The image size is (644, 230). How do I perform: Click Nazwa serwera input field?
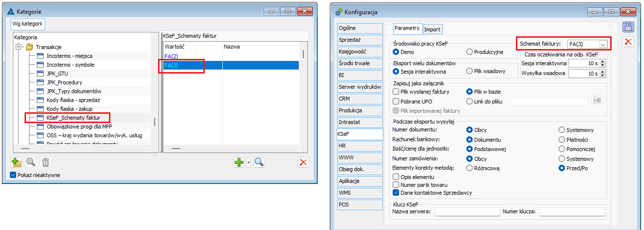point(467,212)
